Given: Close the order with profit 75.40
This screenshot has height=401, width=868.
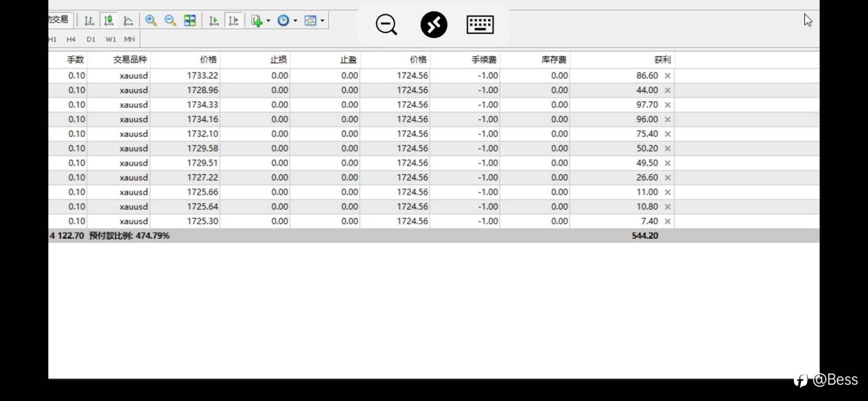Looking at the screenshot, I should [x=667, y=134].
